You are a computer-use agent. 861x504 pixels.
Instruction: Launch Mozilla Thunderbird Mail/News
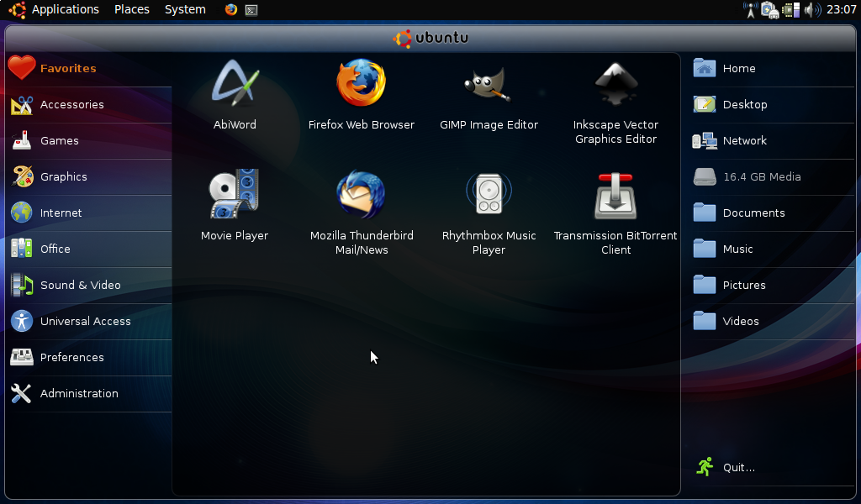click(362, 213)
